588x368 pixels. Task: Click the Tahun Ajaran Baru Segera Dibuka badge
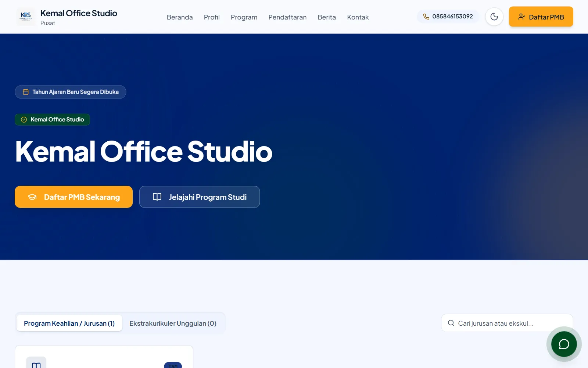point(71,92)
